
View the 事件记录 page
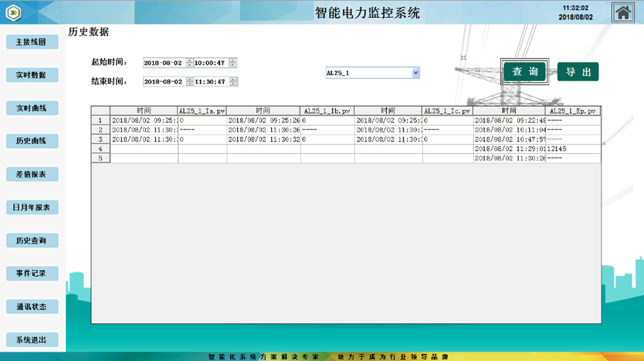[32, 274]
